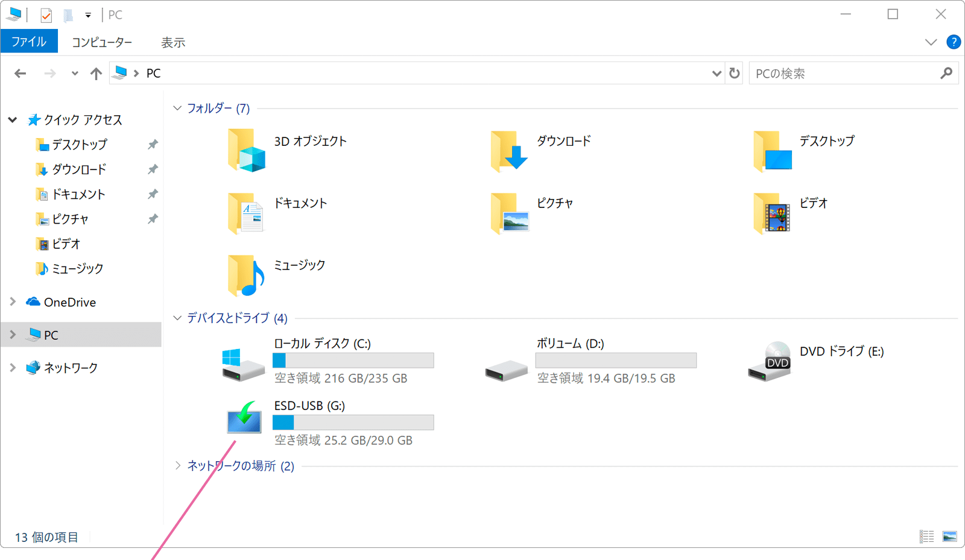Viewport: 965px width, 560px height.
Task: Select ダウンロード in quick access sidebar
Action: (x=79, y=169)
